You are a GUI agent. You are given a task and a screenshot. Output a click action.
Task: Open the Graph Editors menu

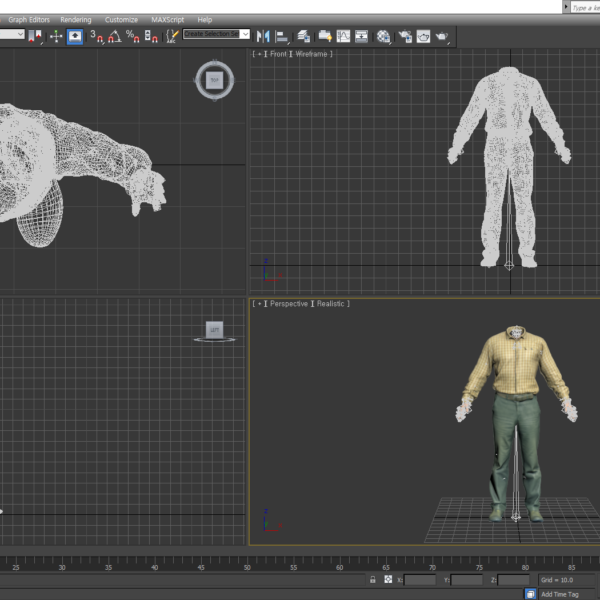[x=29, y=19]
